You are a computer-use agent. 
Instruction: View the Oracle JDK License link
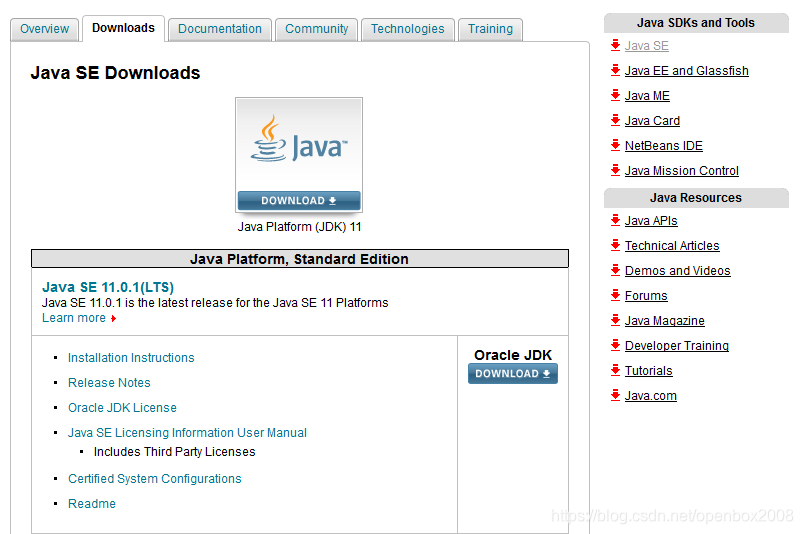[122, 408]
